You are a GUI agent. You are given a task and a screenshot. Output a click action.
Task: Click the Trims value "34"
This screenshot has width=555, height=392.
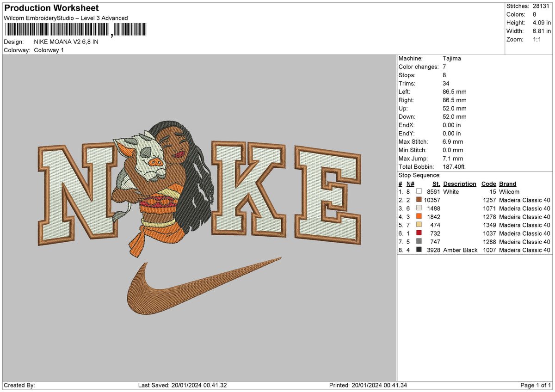click(446, 83)
